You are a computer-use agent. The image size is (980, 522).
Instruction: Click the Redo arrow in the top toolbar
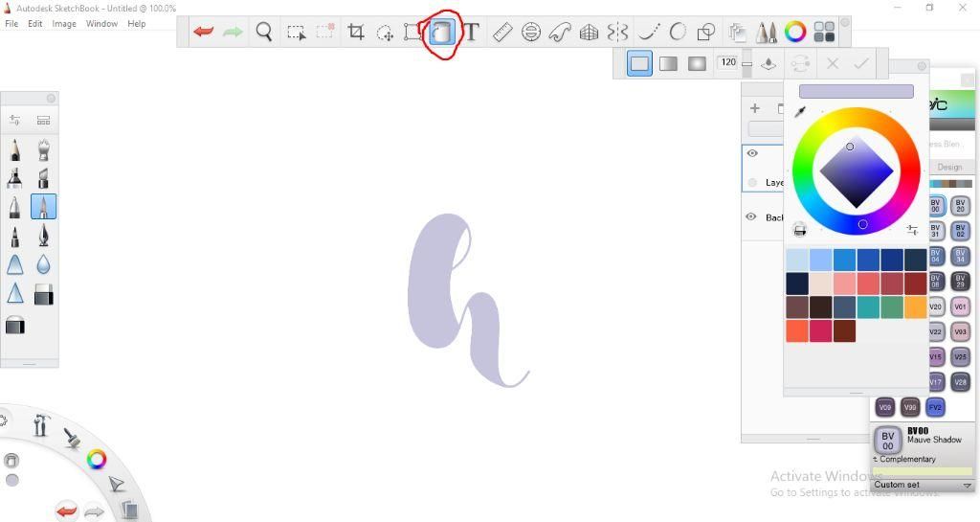tap(233, 32)
